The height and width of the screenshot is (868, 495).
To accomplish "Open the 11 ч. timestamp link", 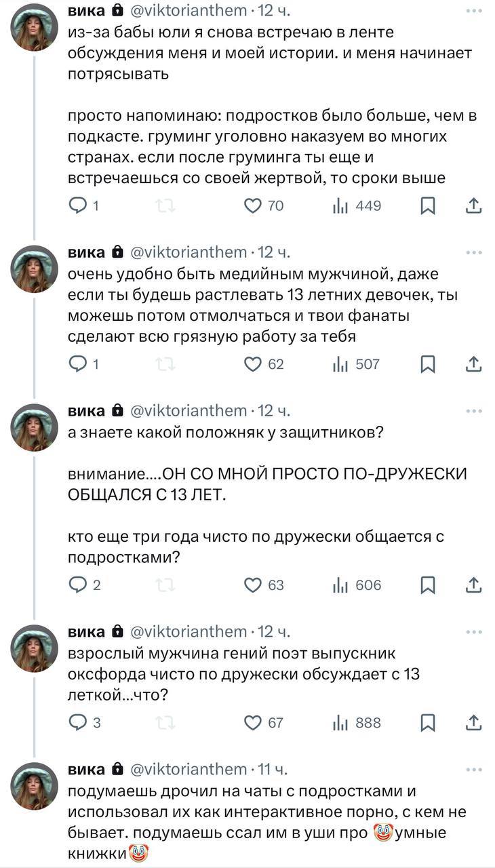I will [x=274, y=770].
